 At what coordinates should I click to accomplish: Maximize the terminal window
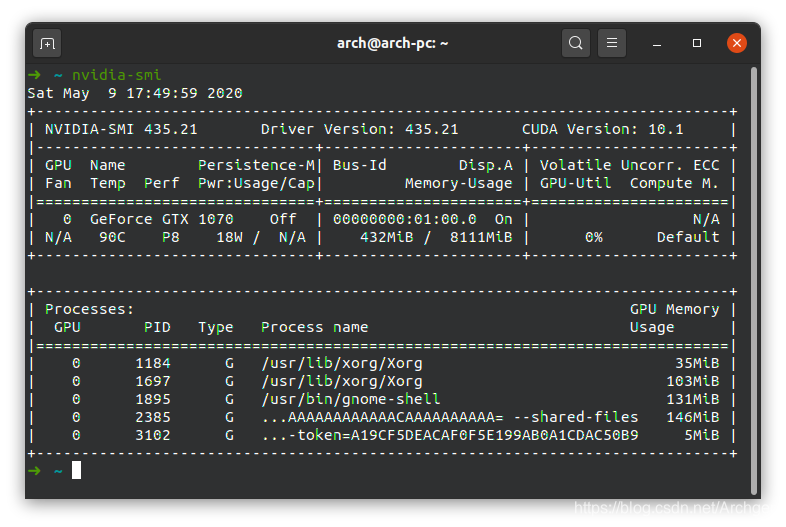click(x=697, y=44)
